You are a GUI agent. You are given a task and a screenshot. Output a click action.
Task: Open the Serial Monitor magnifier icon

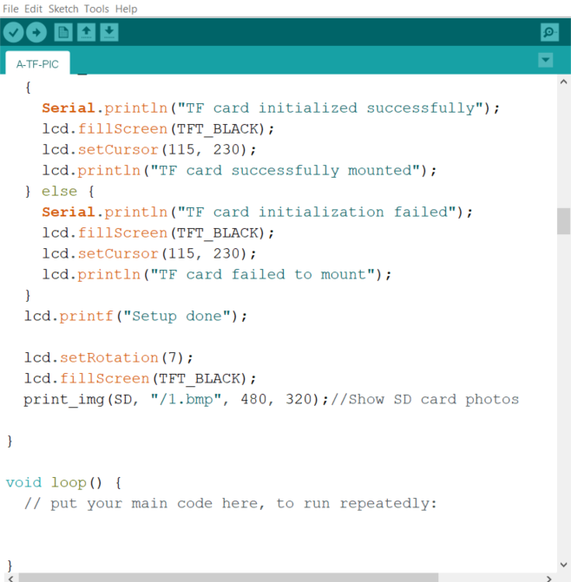[549, 32]
